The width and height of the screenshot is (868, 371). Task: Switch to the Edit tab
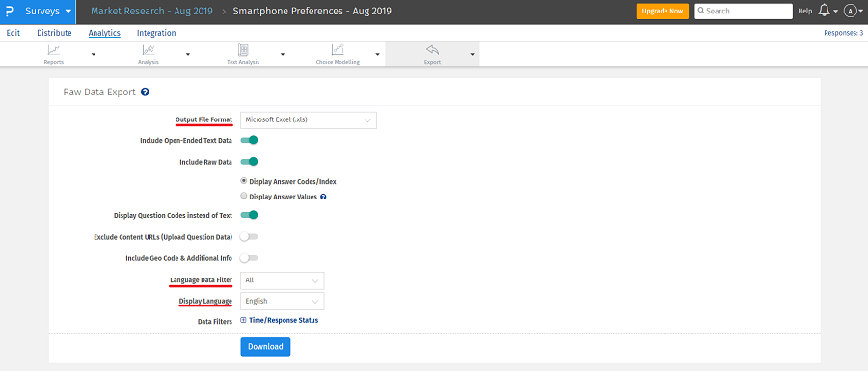(x=14, y=33)
